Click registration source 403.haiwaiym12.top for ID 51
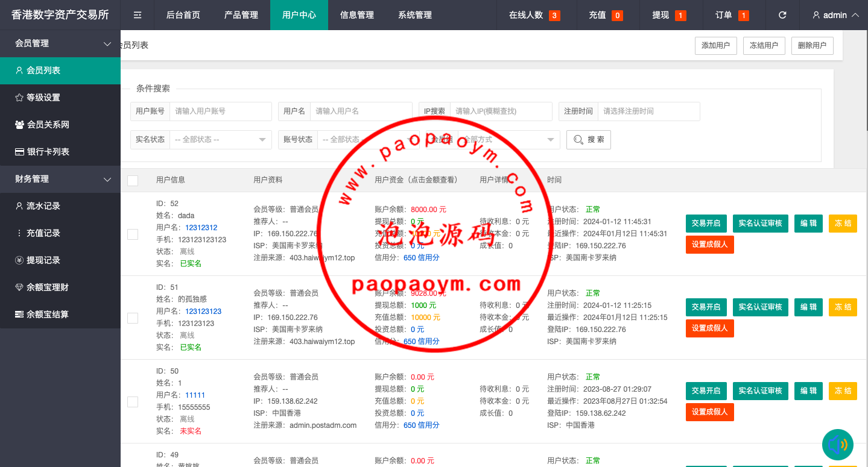The image size is (868, 467). click(322, 342)
